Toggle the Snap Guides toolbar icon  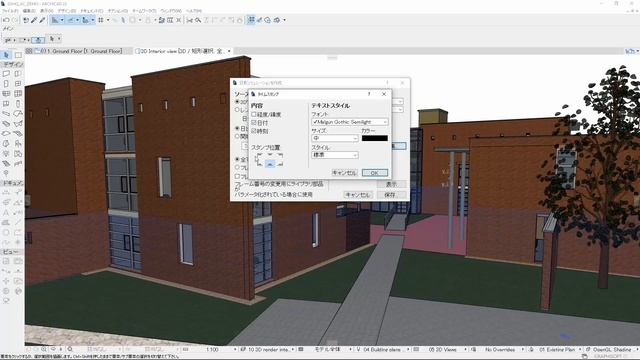pyautogui.click(x=70, y=20)
